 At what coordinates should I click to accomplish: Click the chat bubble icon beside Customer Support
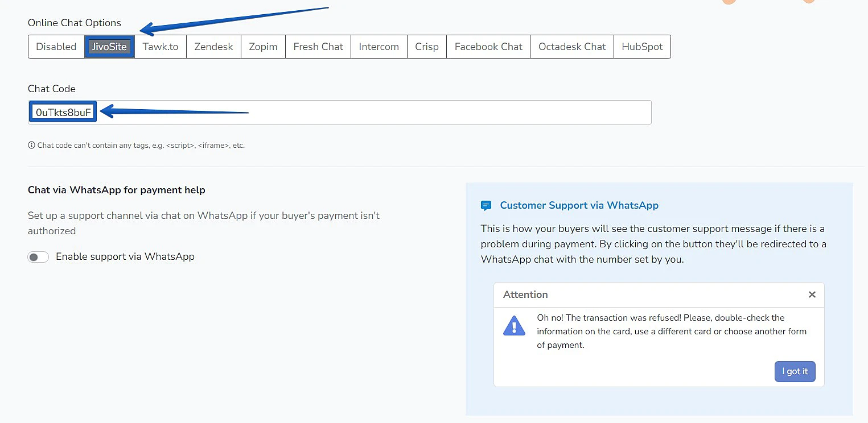(486, 206)
